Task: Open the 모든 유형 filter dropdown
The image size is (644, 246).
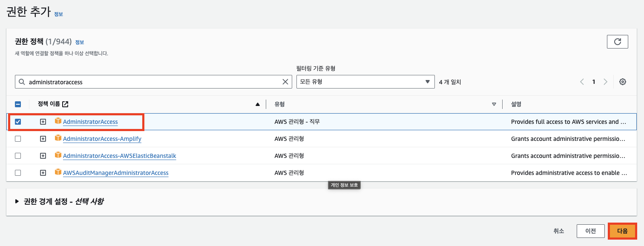Action: click(365, 82)
